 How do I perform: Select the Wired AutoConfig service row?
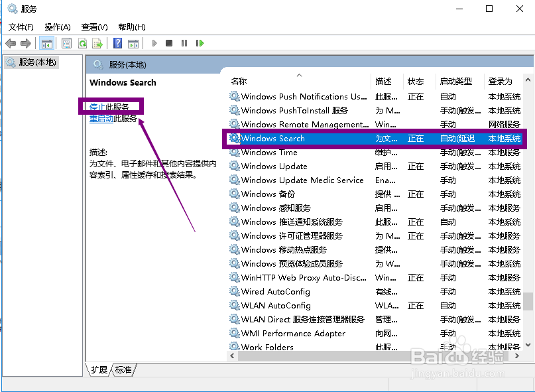(x=375, y=292)
